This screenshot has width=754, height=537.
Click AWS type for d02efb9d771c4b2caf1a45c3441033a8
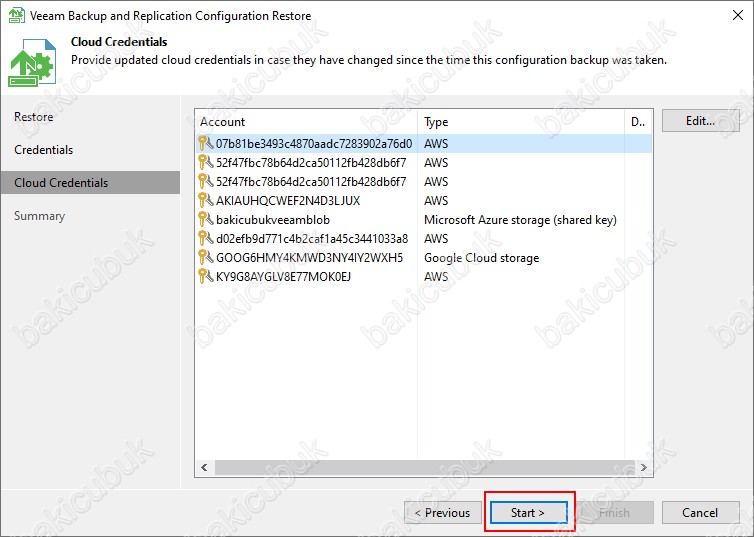click(436, 238)
